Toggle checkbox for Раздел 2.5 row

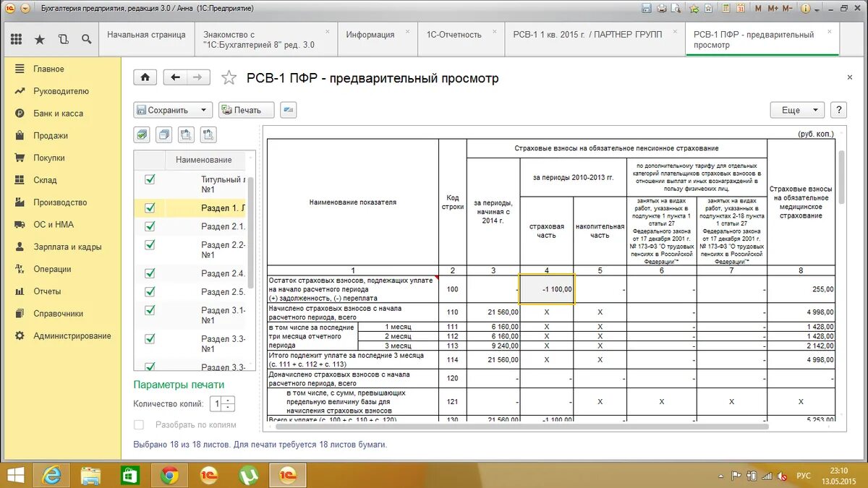pos(150,292)
